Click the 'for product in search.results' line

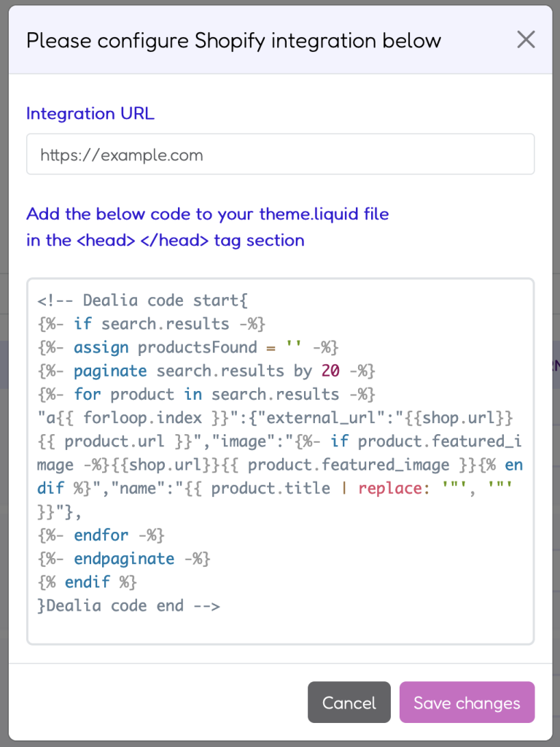[x=206, y=395]
